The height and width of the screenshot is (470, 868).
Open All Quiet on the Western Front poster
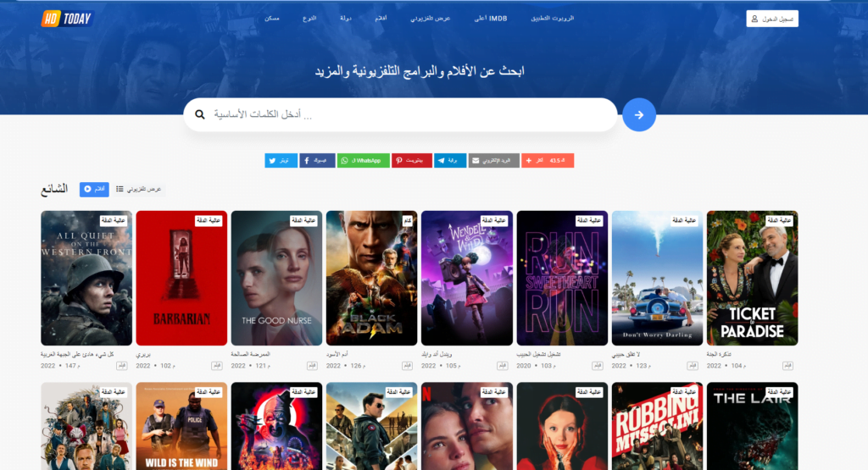pos(86,278)
